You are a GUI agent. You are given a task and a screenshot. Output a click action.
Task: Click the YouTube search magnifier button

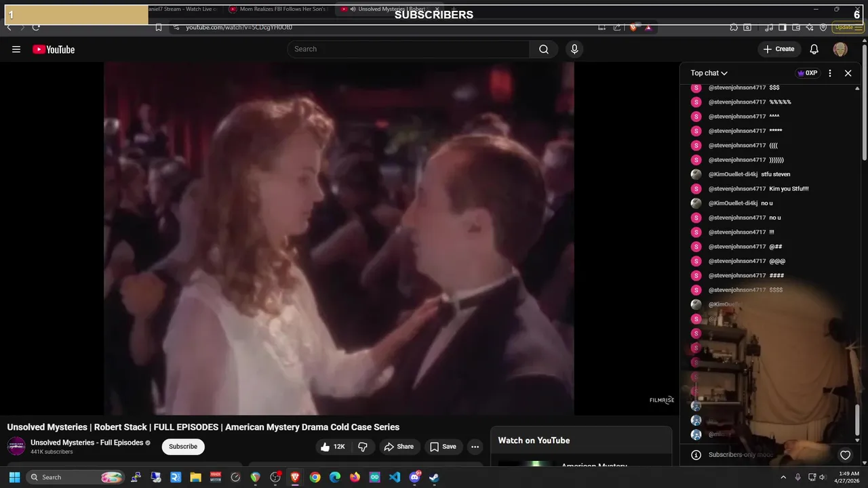tap(544, 49)
